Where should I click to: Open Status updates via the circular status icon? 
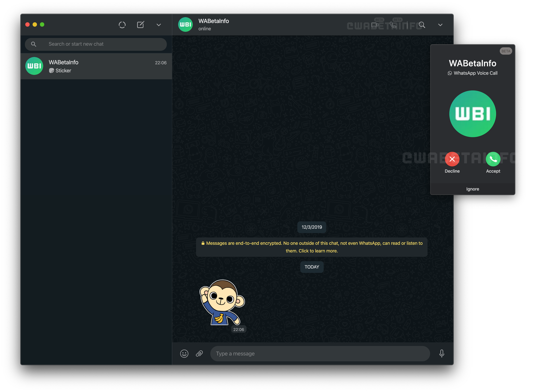(122, 24)
